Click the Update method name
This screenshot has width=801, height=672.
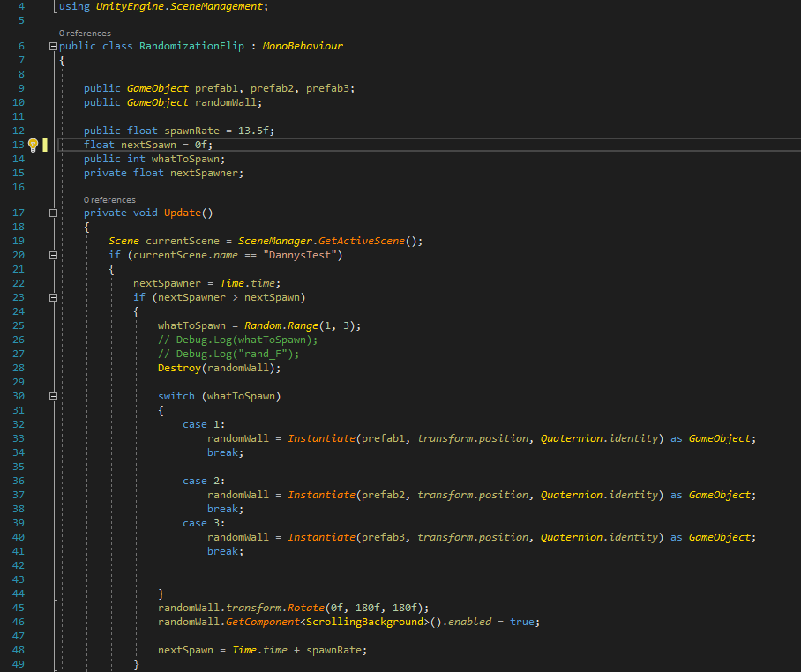pos(183,213)
